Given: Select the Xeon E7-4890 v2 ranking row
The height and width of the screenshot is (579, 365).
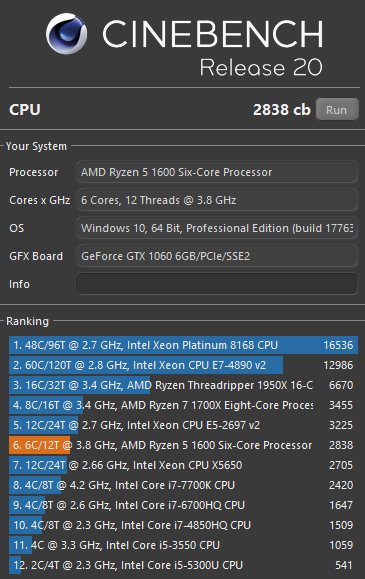Looking at the screenshot, I should [184, 365].
